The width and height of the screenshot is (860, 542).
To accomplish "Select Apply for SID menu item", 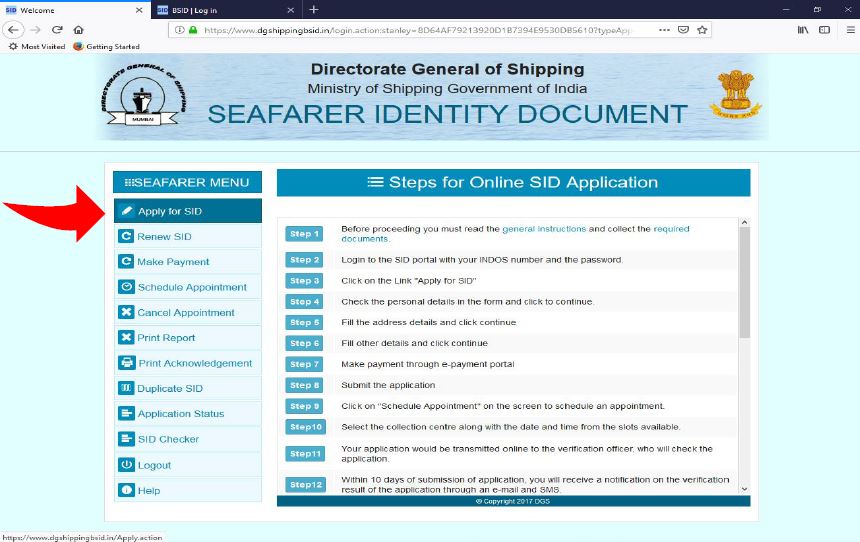I will 188,211.
